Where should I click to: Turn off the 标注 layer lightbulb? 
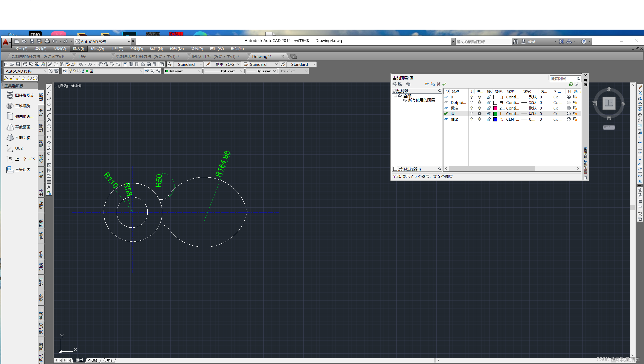(x=472, y=108)
